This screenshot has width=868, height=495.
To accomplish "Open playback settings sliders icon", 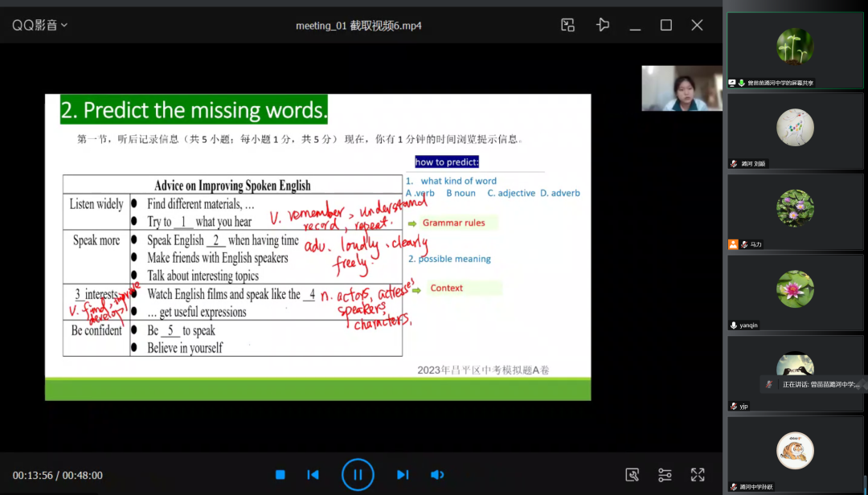I will 665,475.
